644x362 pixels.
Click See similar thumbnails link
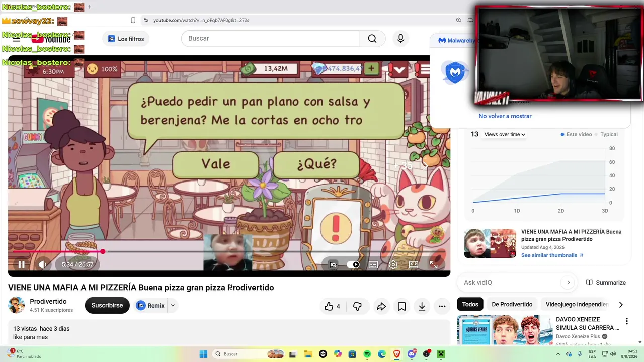pos(552,255)
